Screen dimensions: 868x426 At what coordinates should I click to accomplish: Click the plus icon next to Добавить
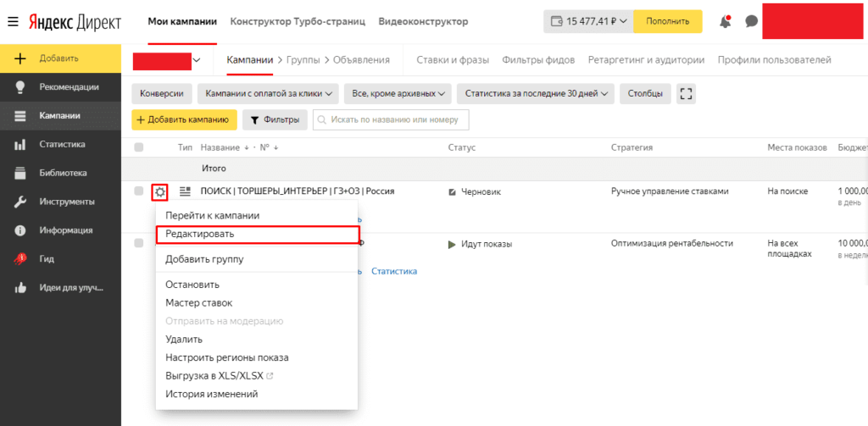pyautogui.click(x=20, y=58)
